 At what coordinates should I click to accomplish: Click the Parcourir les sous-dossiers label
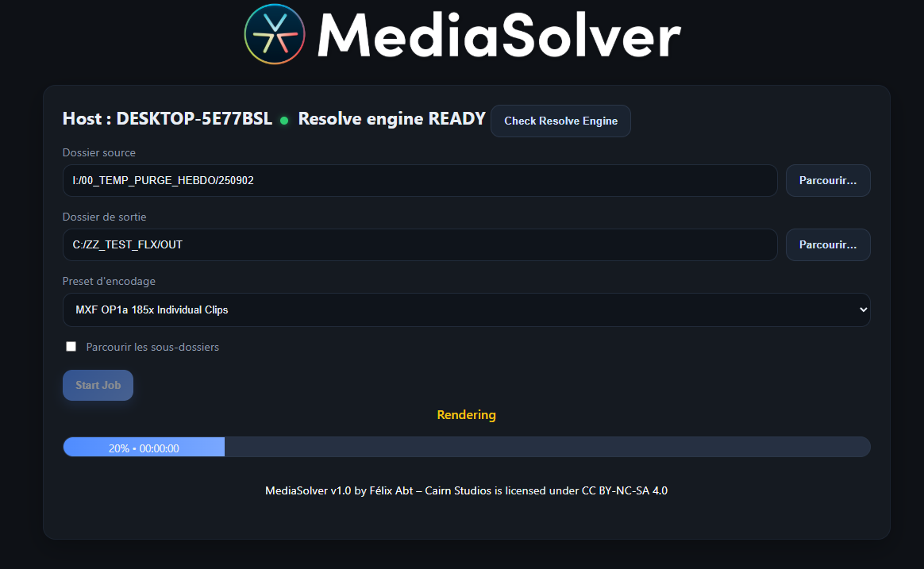[152, 347]
